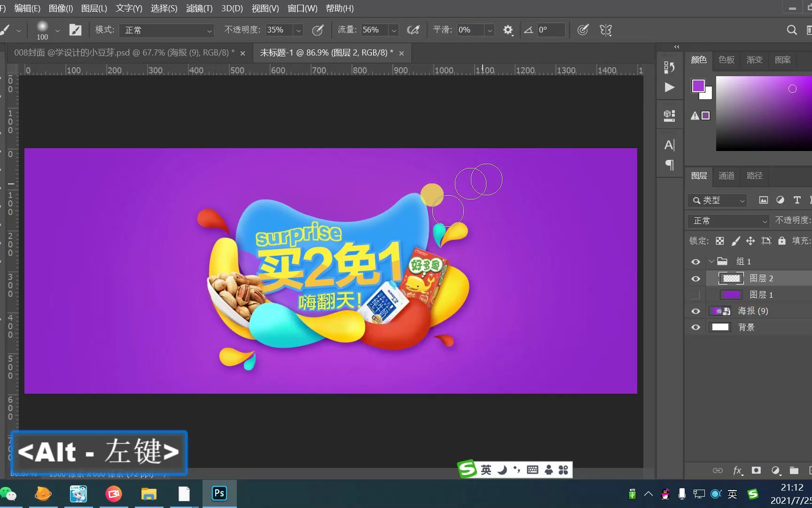The width and height of the screenshot is (812, 508).
Task: Switch to the 008封面 document tab
Action: (124, 53)
